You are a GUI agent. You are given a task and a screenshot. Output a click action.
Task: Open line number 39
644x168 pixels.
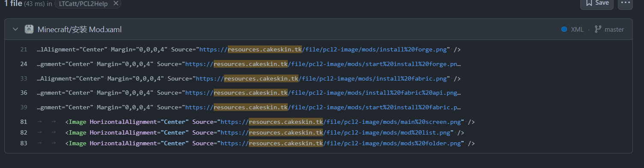pyautogui.click(x=24, y=107)
